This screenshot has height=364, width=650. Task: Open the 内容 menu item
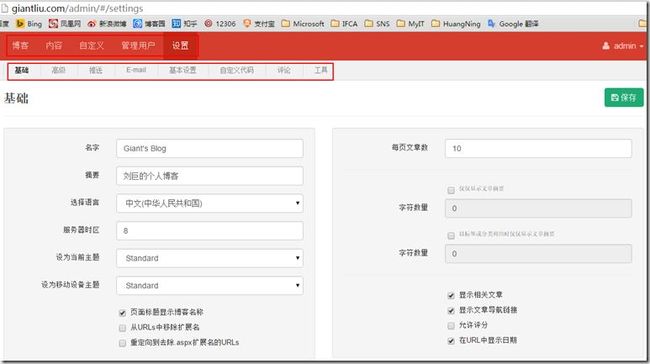tap(54, 46)
